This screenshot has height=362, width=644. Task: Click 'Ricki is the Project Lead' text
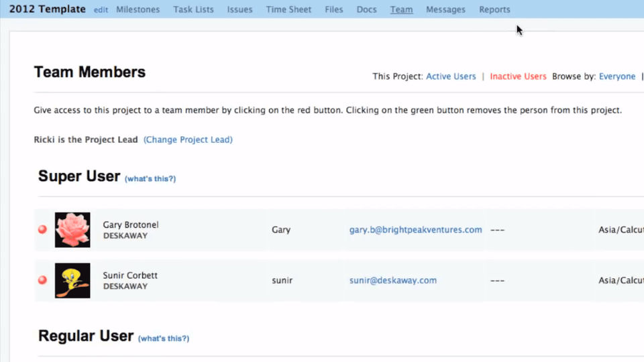click(x=86, y=139)
